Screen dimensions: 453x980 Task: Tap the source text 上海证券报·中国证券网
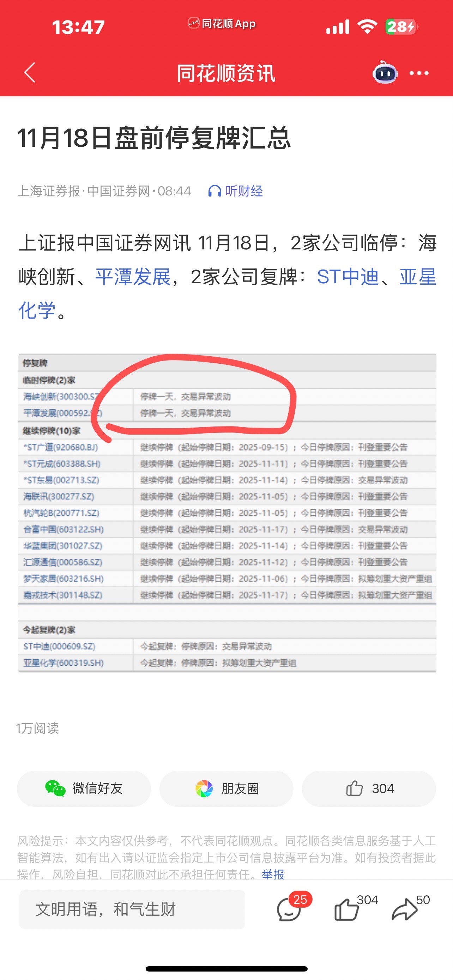(84, 191)
